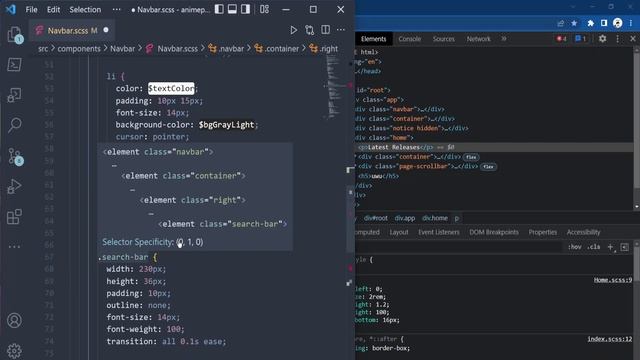Click the Selector Specificity link in hover
The height and width of the screenshot is (360, 640).
[x=138, y=242]
